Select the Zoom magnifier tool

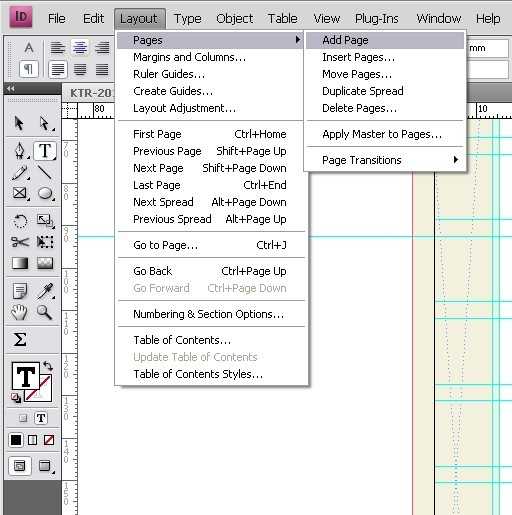click(x=44, y=312)
